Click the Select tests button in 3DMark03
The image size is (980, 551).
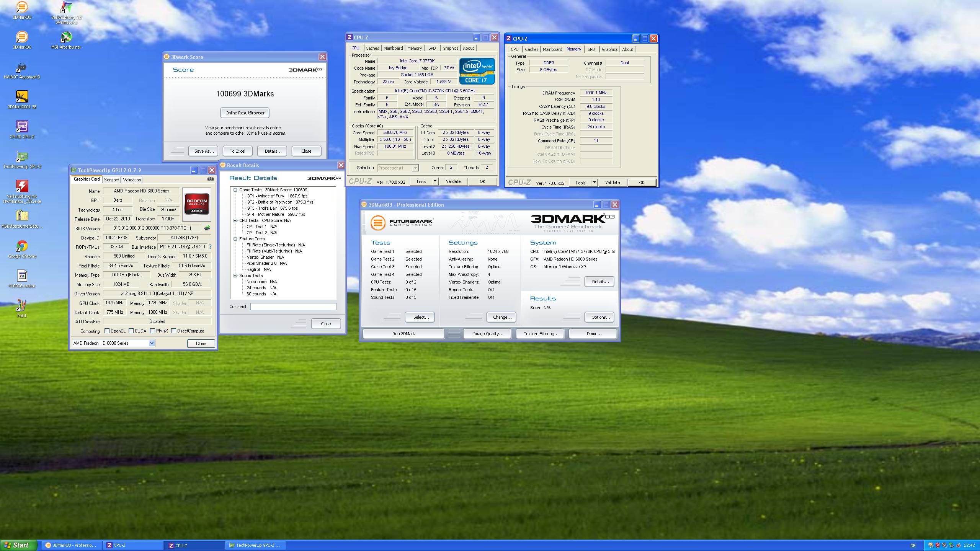421,317
